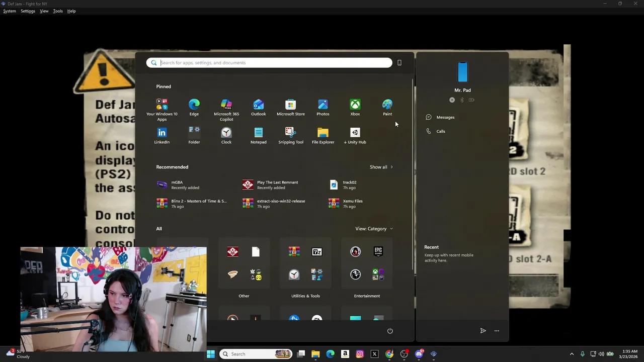The height and width of the screenshot is (362, 644).
Task: Open X app from the taskbar
Action: (x=374, y=354)
